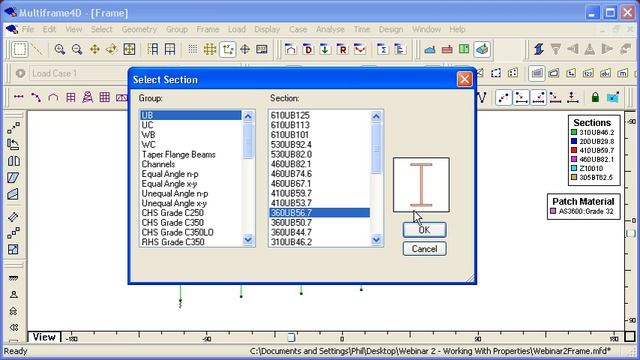Click the sigma stress results icon
The height and width of the screenshot is (360, 640).
click(382, 49)
